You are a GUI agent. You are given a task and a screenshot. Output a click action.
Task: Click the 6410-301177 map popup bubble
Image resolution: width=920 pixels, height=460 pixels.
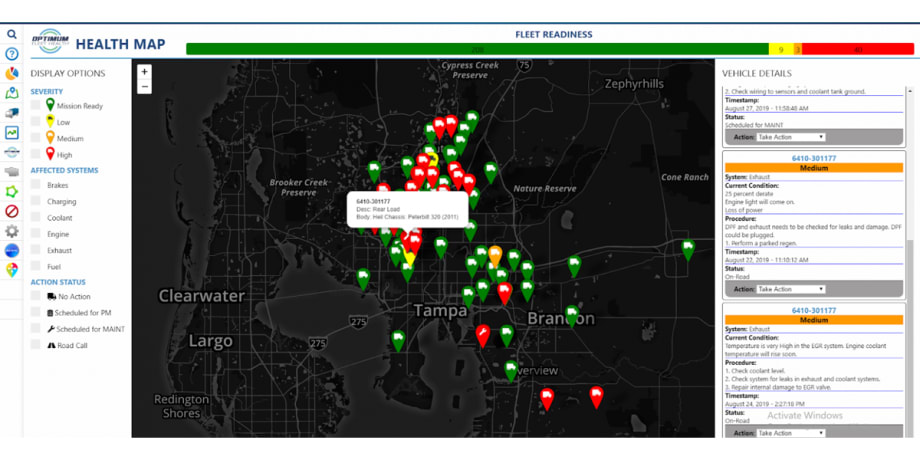point(408,209)
